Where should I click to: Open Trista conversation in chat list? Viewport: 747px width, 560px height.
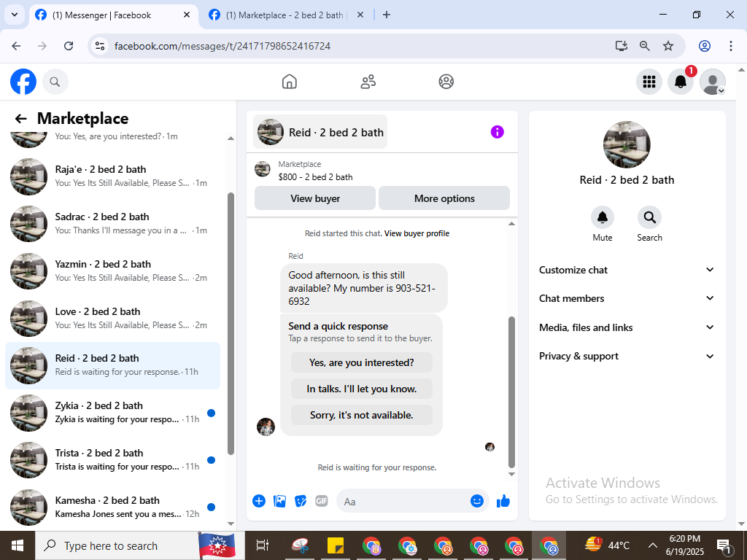click(x=112, y=459)
